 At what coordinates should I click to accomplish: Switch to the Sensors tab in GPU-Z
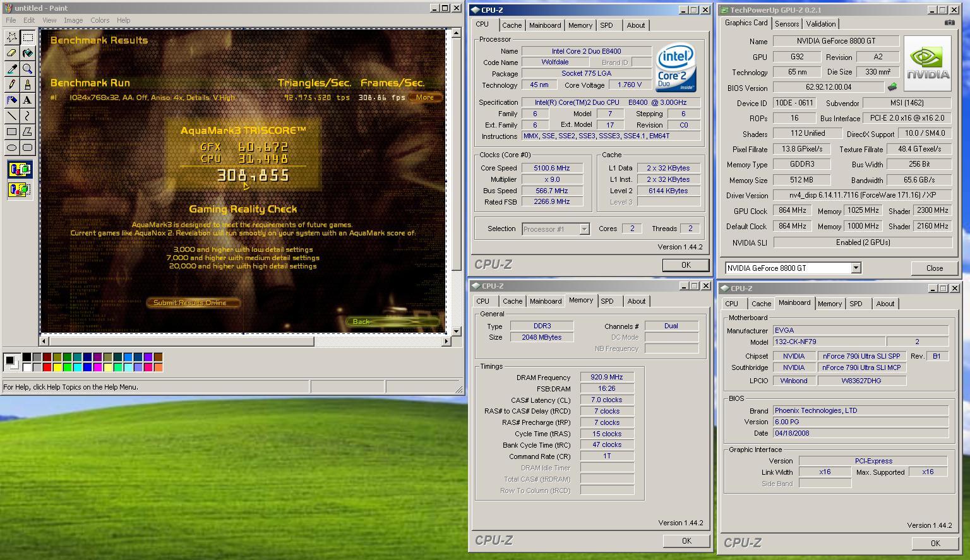[x=787, y=24]
